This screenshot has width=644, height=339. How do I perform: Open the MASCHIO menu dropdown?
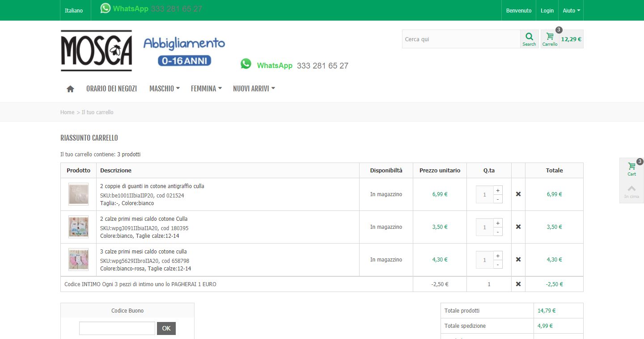tap(164, 89)
